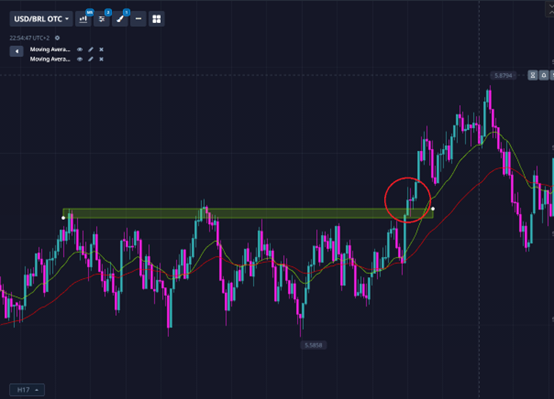Toggle visibility of first Moving Average
Image resolution: width=554 pixels, height=399 pixels.
point(80,49)
